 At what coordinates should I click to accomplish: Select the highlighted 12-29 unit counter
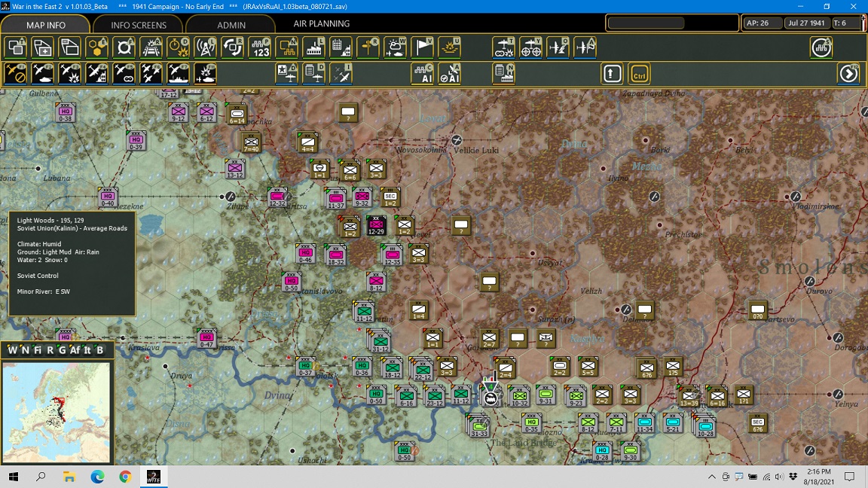point(376,226)
